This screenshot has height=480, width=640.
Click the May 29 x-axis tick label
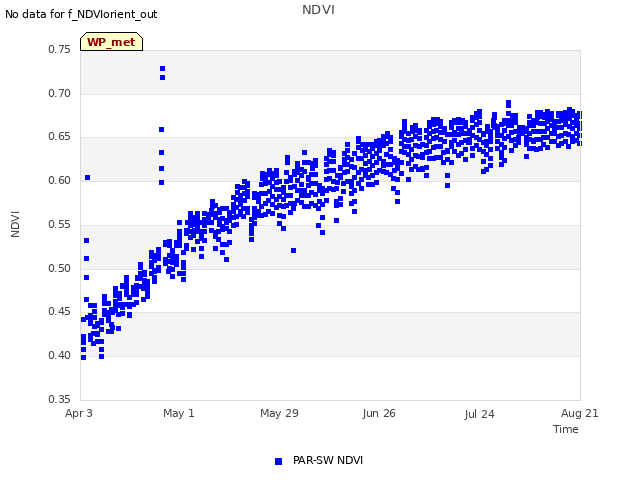click(x=279, y=413)
